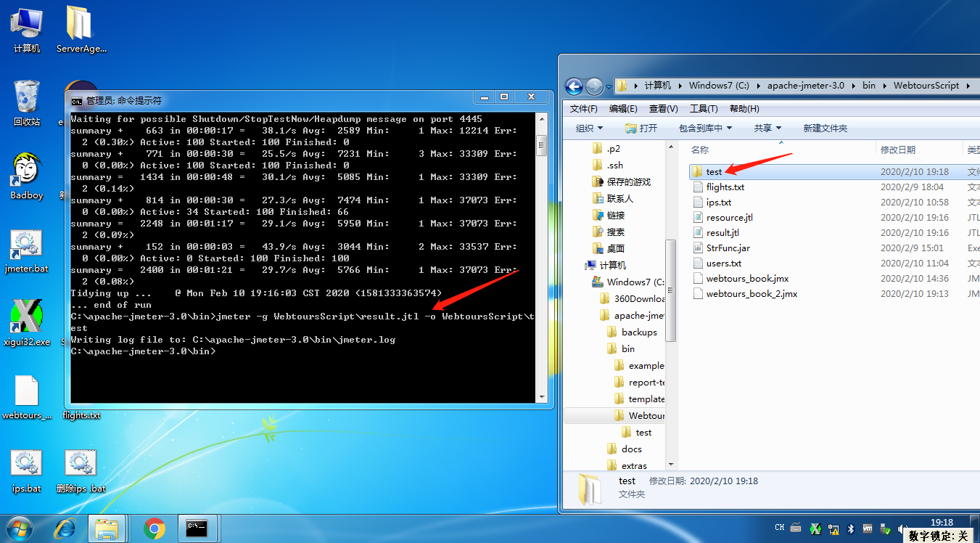
Task: Click the xigui X tray icon
Action: pyautogui.click(x=815, y=528)
